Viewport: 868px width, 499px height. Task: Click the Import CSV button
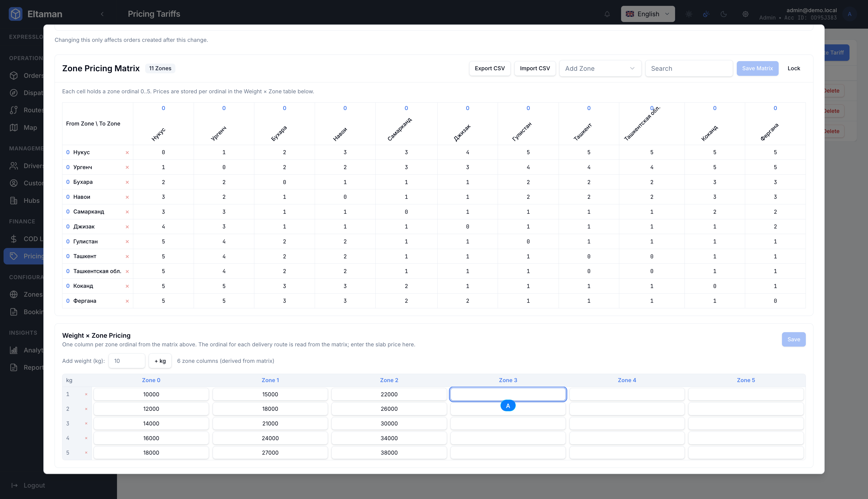(x=535, y=68)
